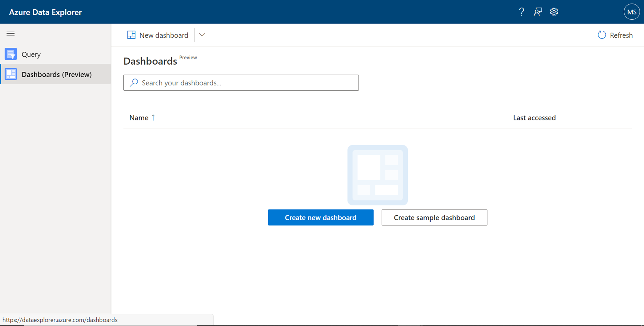Click the Refresh button label

[621, 35]
